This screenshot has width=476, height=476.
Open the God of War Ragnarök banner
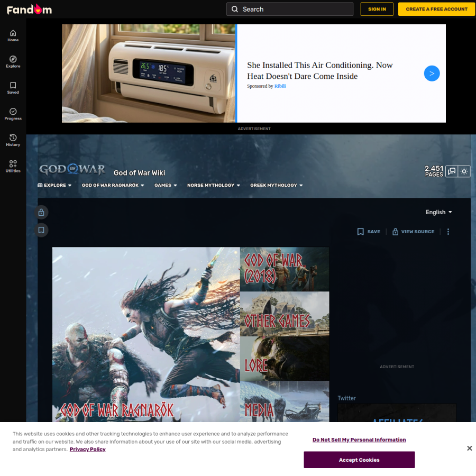(146, 335)
